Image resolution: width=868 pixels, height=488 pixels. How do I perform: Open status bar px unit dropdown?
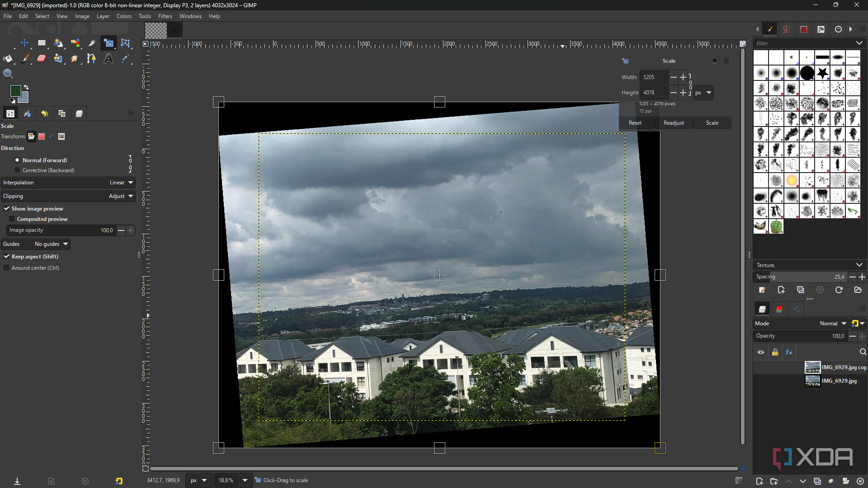(198, 480)
